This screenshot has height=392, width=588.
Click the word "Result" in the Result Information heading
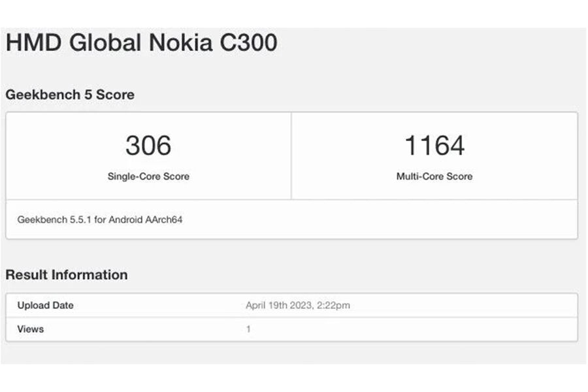coord(26,275)
